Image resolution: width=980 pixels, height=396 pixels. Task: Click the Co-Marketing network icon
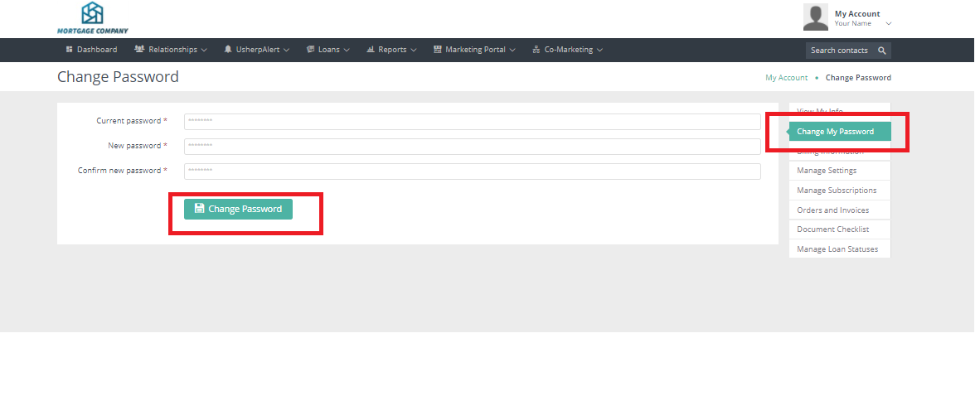coord(536,50)
